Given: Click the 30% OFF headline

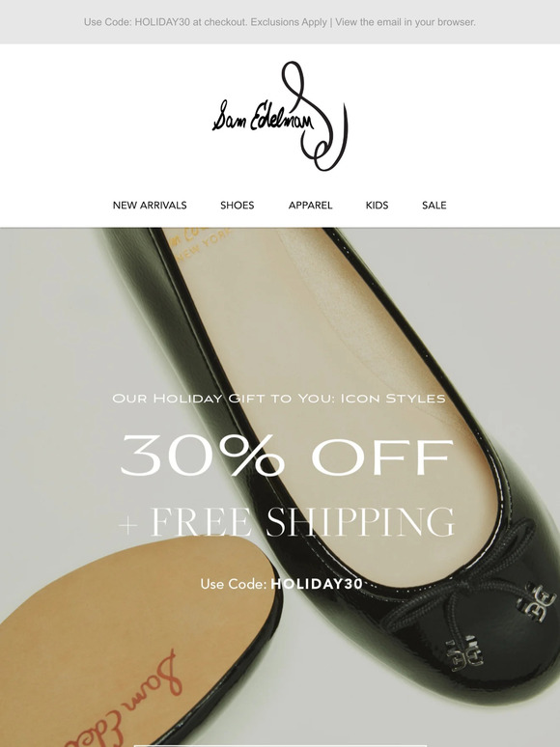Looking at the screenshot, I should (287, 456).
